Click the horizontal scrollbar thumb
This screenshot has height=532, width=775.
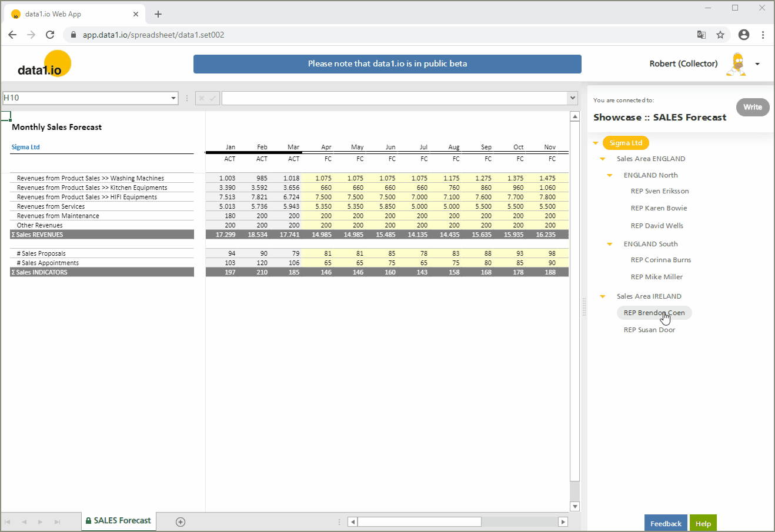(419, 521)
